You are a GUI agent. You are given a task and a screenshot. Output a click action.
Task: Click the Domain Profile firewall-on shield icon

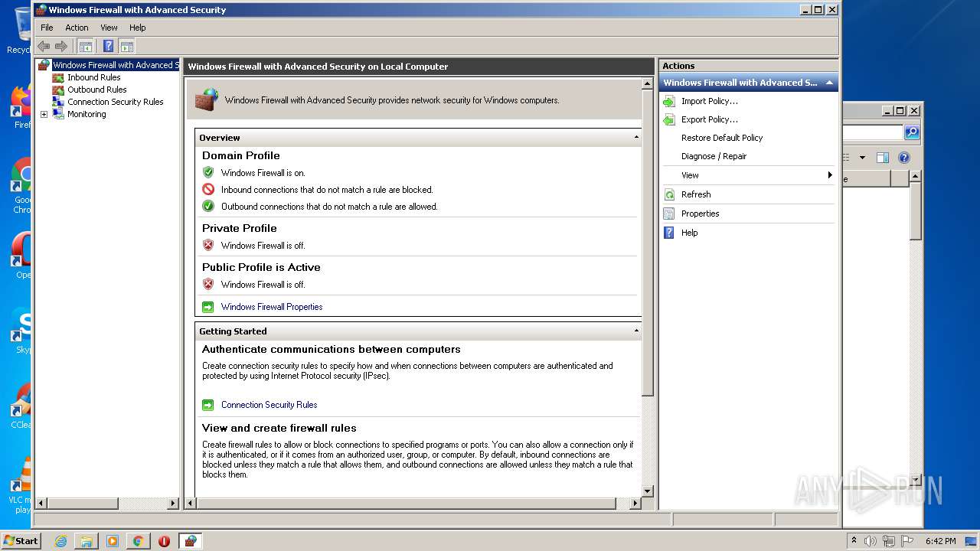[207, 172]
